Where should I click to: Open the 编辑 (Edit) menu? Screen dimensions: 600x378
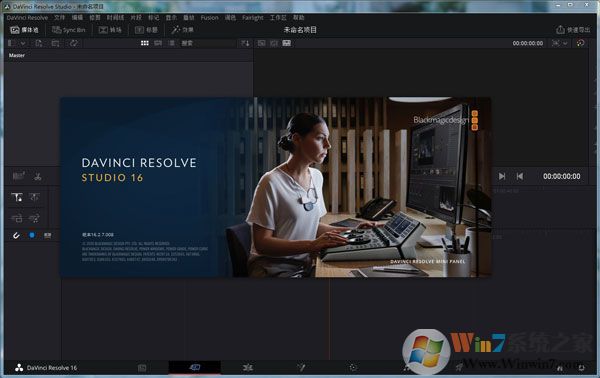click(77, 18)
